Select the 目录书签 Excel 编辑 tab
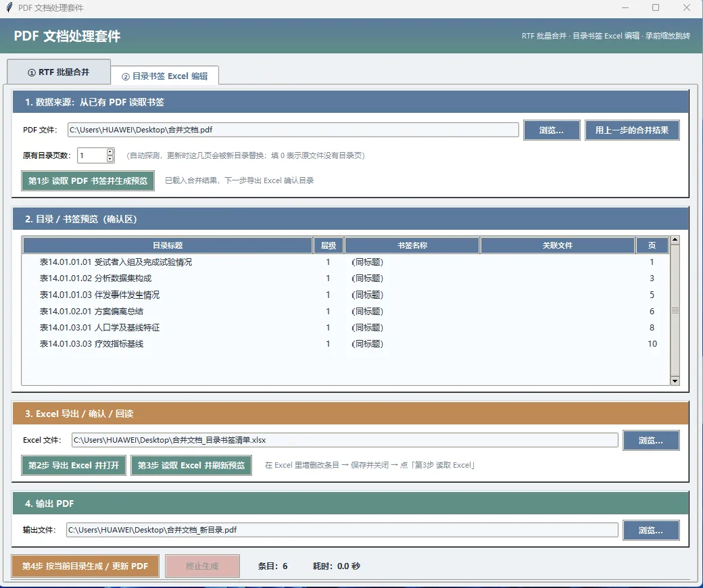 (x=164, y=76)
